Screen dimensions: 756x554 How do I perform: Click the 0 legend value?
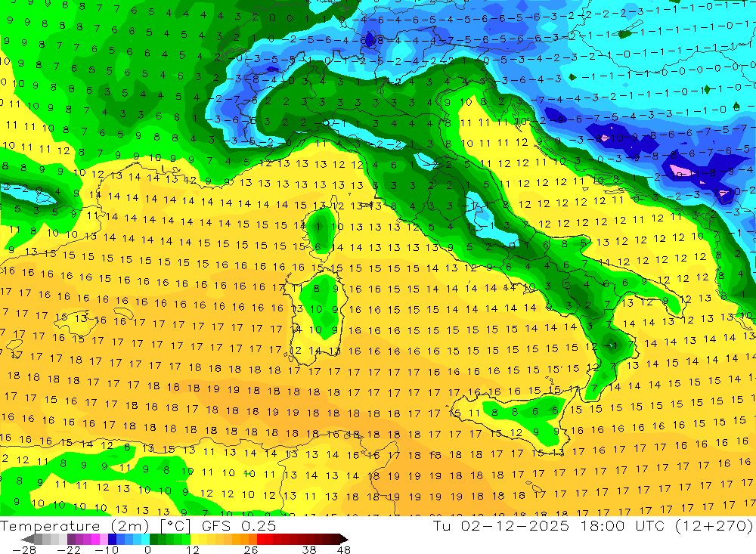click(148, 550)
